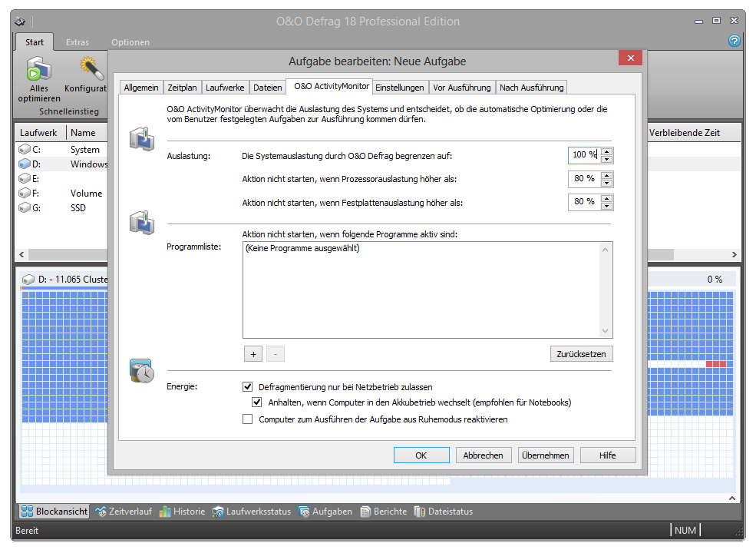Click the Dateistatus icon

[x=420, y=512]
